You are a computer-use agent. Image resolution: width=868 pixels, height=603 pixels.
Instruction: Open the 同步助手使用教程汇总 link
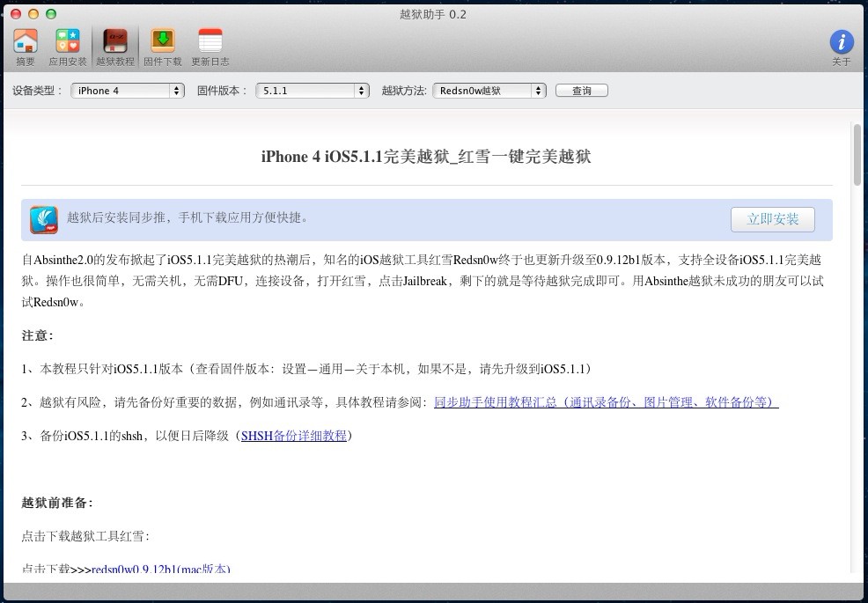tap(607, 402)
